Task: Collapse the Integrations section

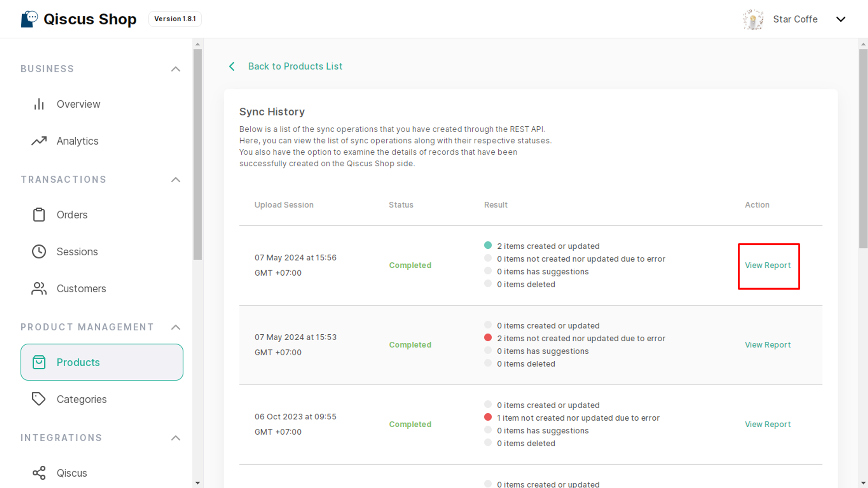Action: tap(176, 438)
